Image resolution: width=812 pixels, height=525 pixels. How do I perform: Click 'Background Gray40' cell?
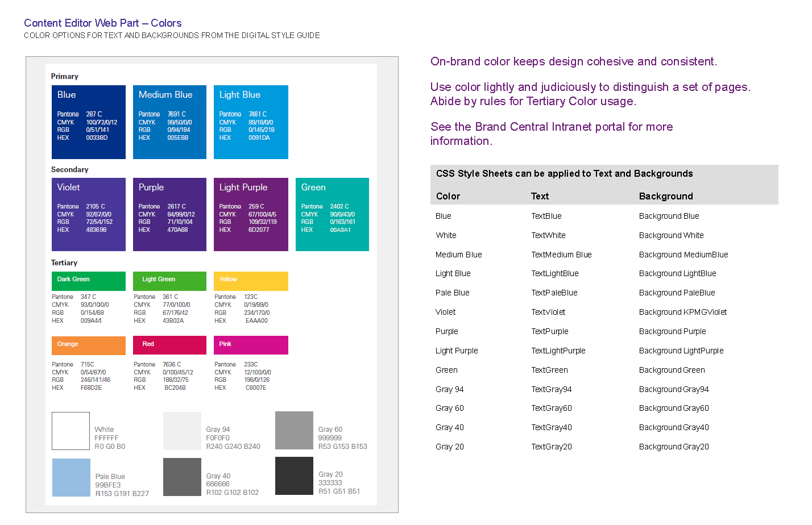674,428
